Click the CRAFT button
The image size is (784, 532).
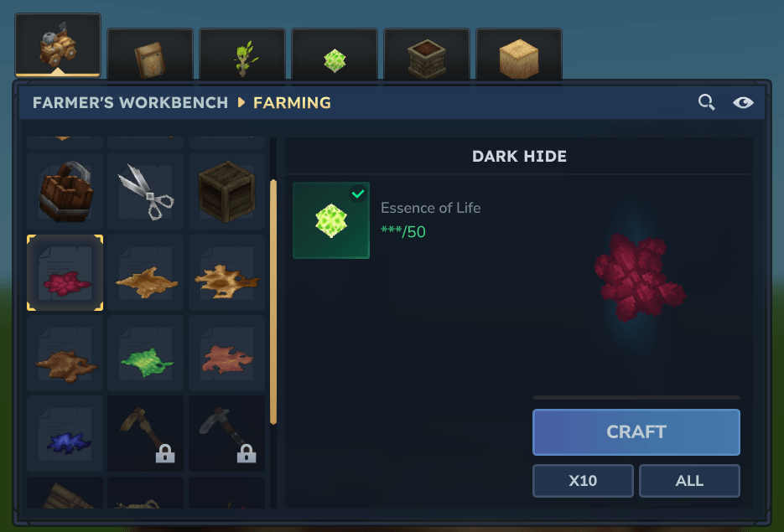(x=636, y=432)
